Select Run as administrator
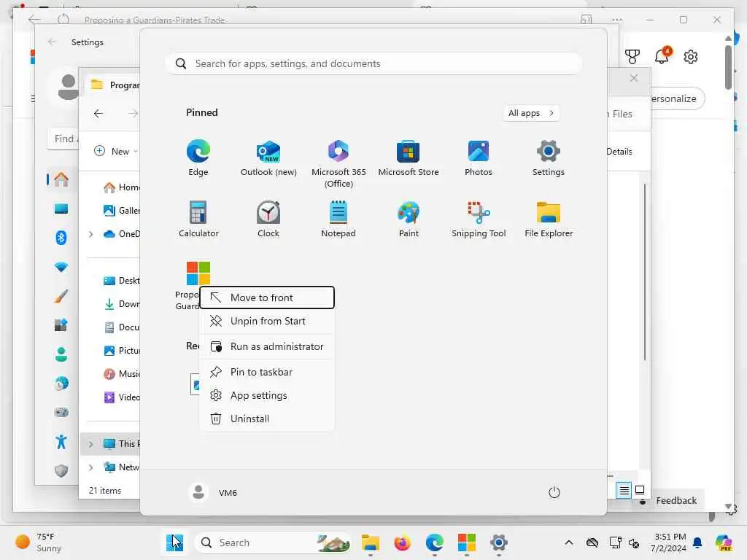The height and width of the screenshot is (560, 747). (267, 346)
